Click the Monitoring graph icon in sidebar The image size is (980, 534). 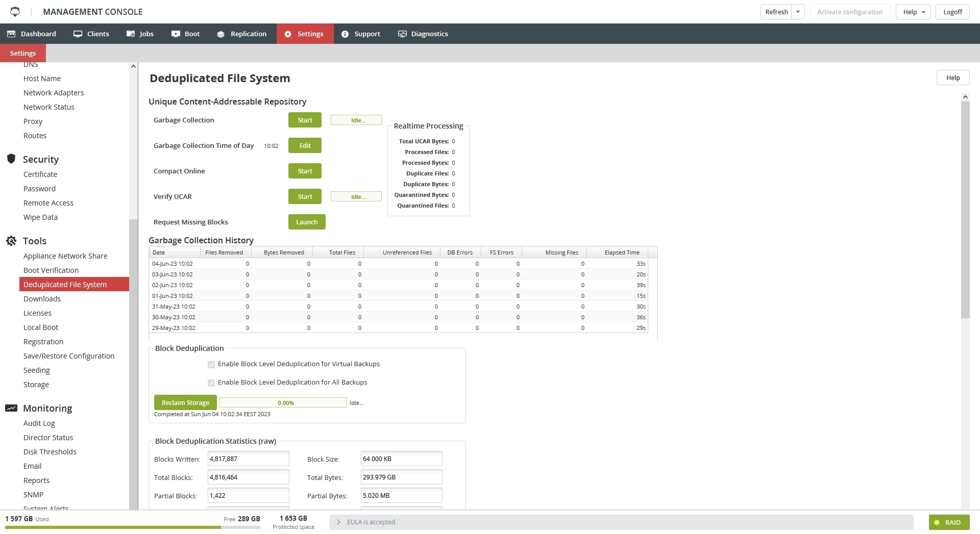pyautogui.click(x=11, y=408)
